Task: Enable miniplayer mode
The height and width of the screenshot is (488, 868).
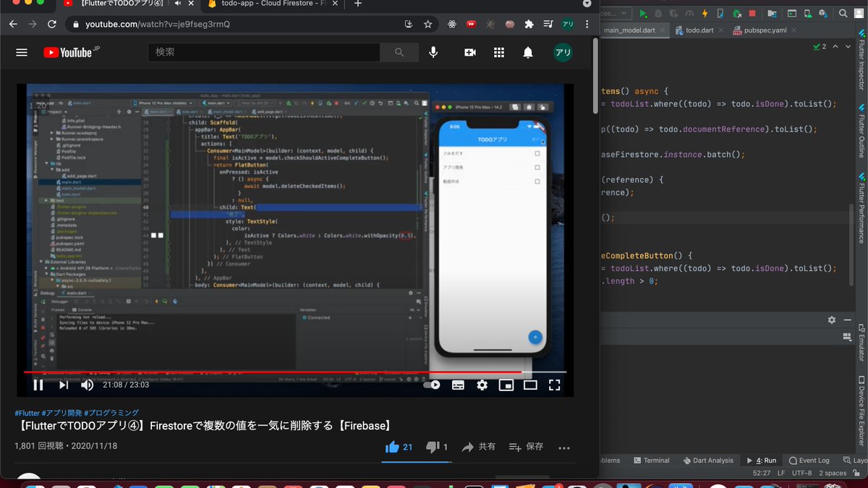Action: click(506, 385)
